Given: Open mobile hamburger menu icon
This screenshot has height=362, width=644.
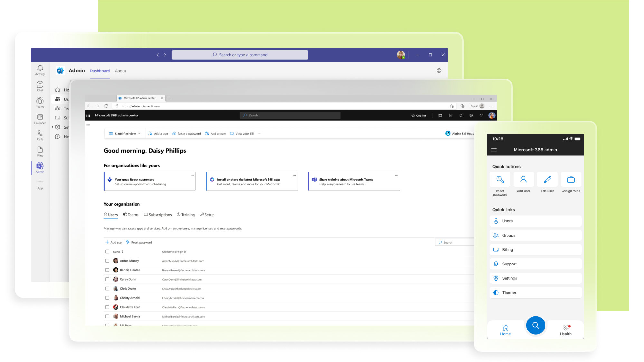Looking at the screenshot, I should (x=494, y=150).
